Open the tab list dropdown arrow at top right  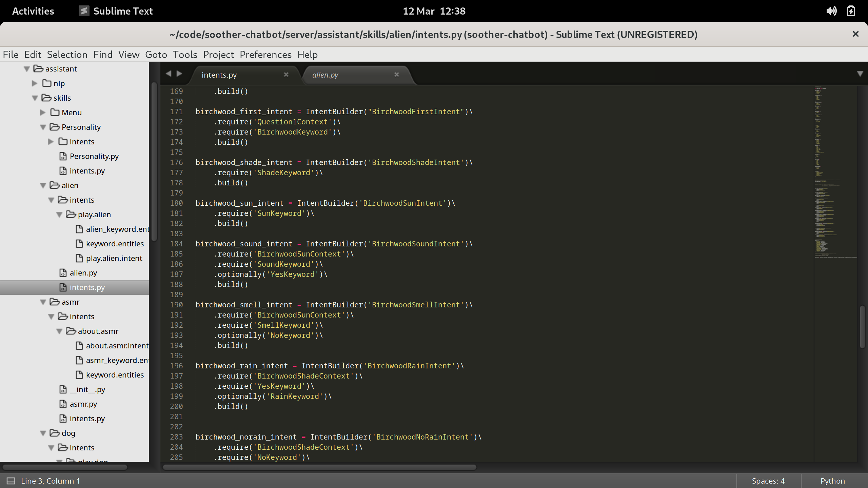click(x=860, y=74)
